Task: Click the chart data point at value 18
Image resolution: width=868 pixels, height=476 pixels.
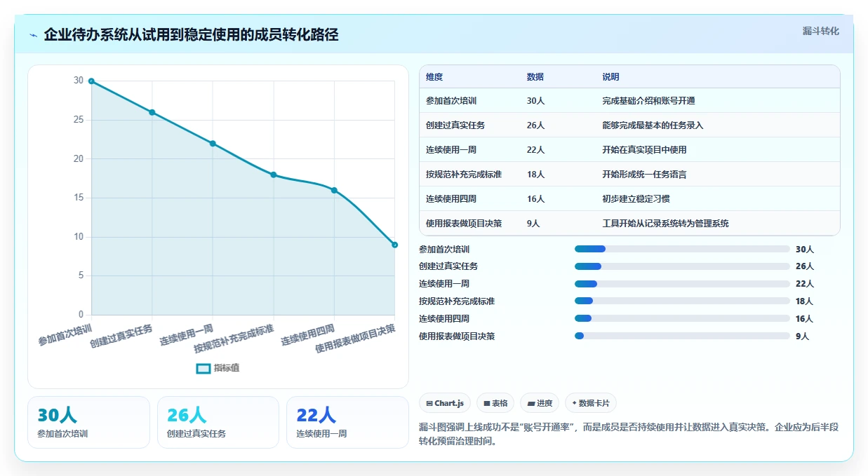Action: [274, 175]
